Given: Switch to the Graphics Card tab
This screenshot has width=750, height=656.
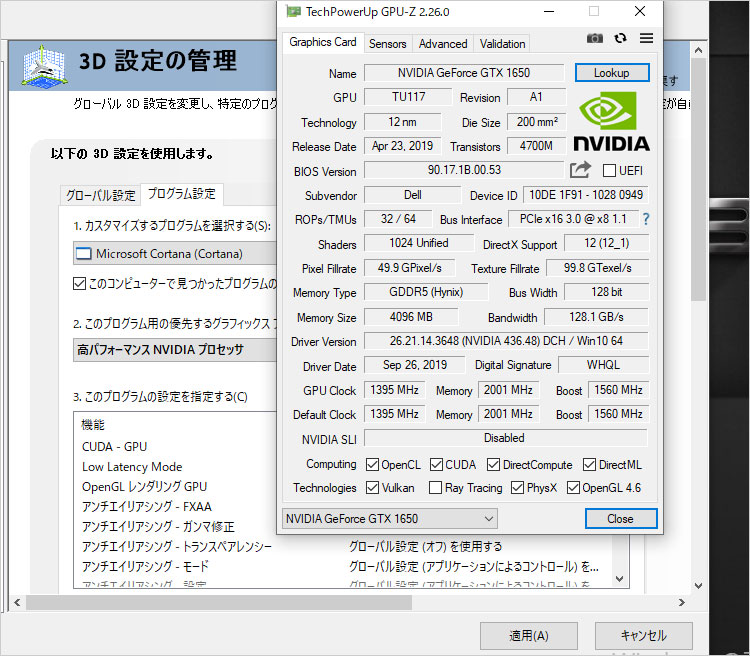Looking at the screenshot, I should [323, 42].
